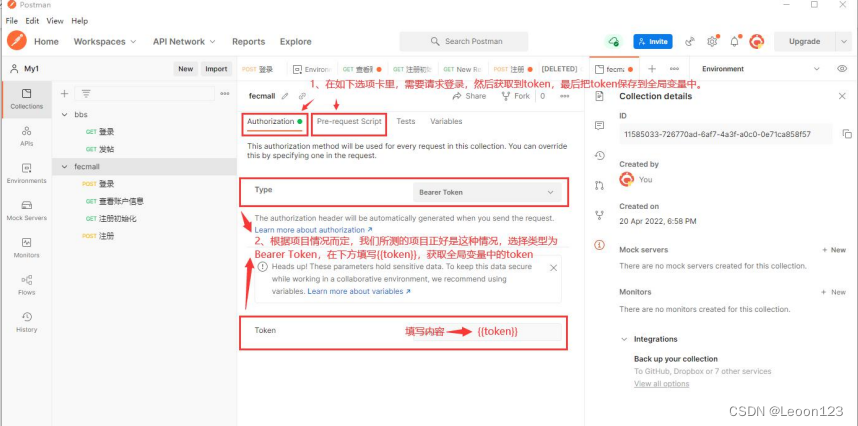Switch to the Tests tab
Image resolution: width=858 pixels, height=426 pixels.
pyautogui.click(x=405, y=121)
